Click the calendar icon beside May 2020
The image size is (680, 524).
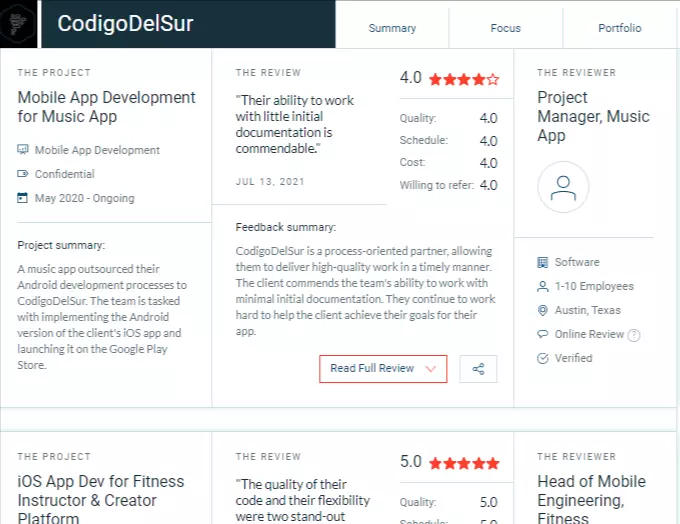23,198
